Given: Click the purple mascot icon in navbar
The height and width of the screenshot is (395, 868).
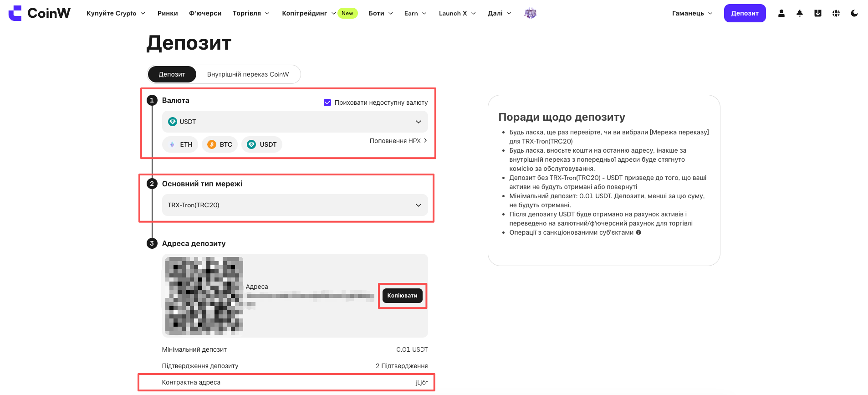Looking at the screenshot, I should (x=530, y=13).
